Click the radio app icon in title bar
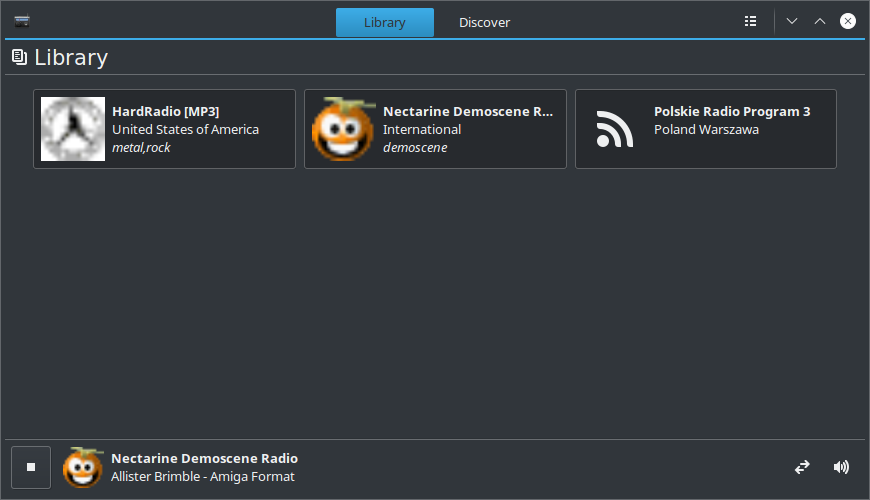 tap(22, 21)
